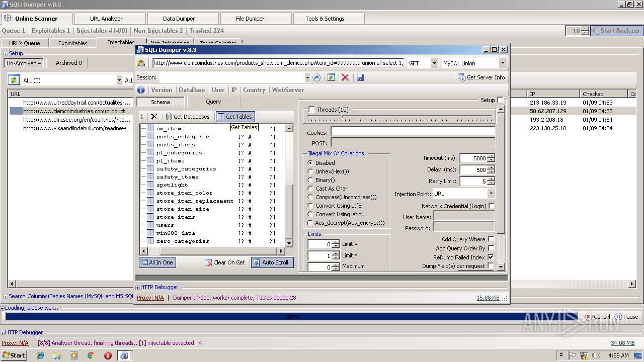Open the MySQL Union injection type dropdown
Image resolution: width=644 pixels, height=362 pixels.
(502, 63)
